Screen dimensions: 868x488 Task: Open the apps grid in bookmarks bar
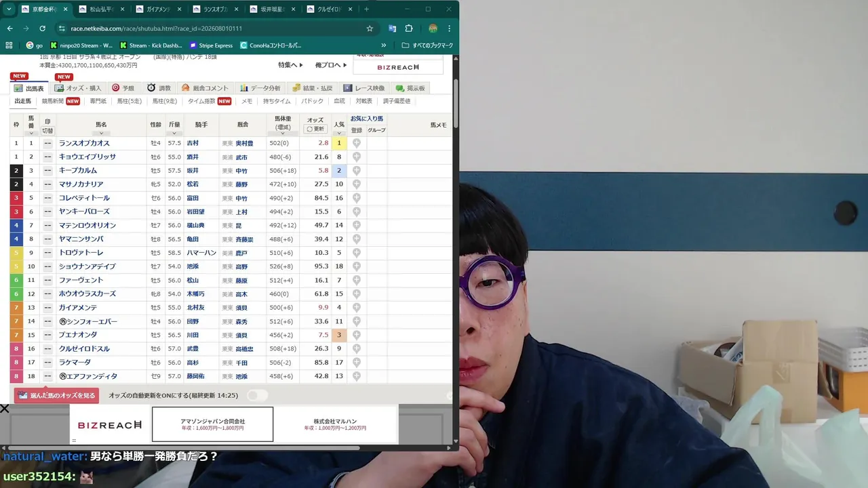9,45
